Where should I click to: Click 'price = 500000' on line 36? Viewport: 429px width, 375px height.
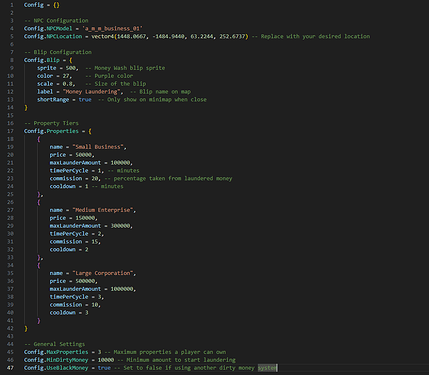click(72, 281)
